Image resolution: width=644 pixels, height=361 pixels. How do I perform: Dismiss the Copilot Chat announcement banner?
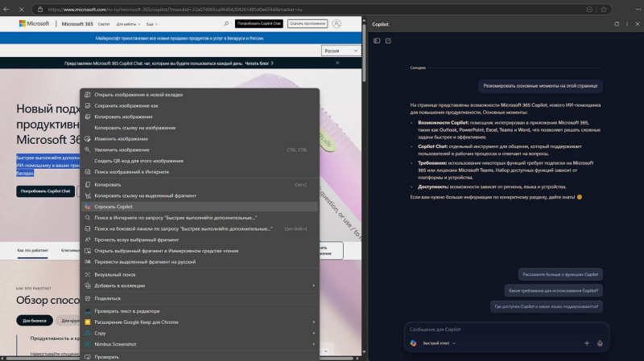[x=337, y=63]
